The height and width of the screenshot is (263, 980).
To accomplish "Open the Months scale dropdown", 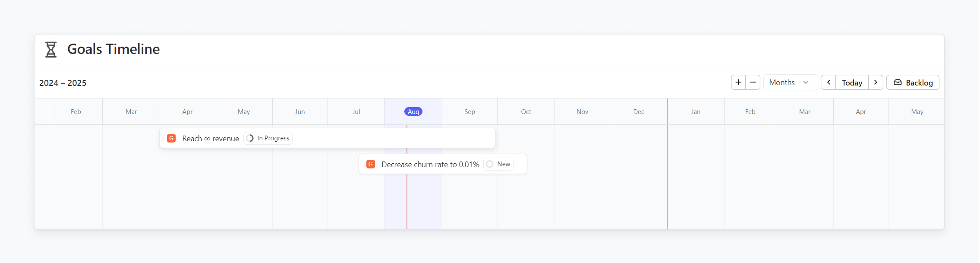I will coord(782,82).
